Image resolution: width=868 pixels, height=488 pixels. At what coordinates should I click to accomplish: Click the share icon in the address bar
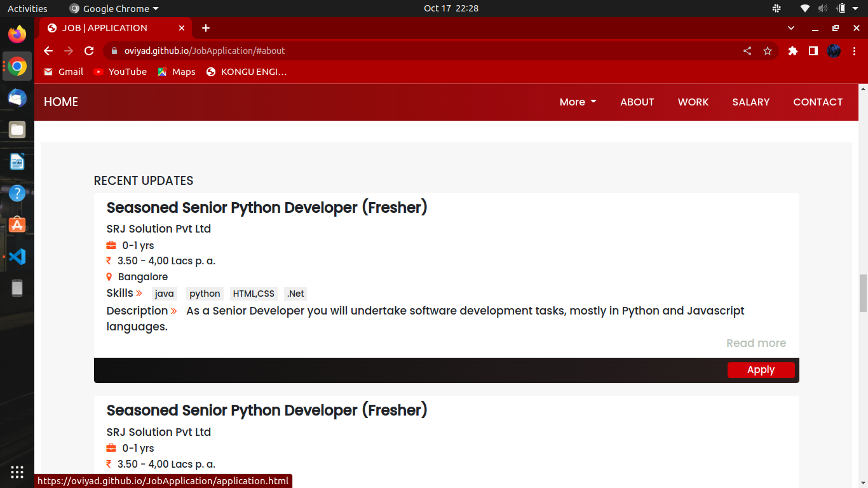point(747,51)
